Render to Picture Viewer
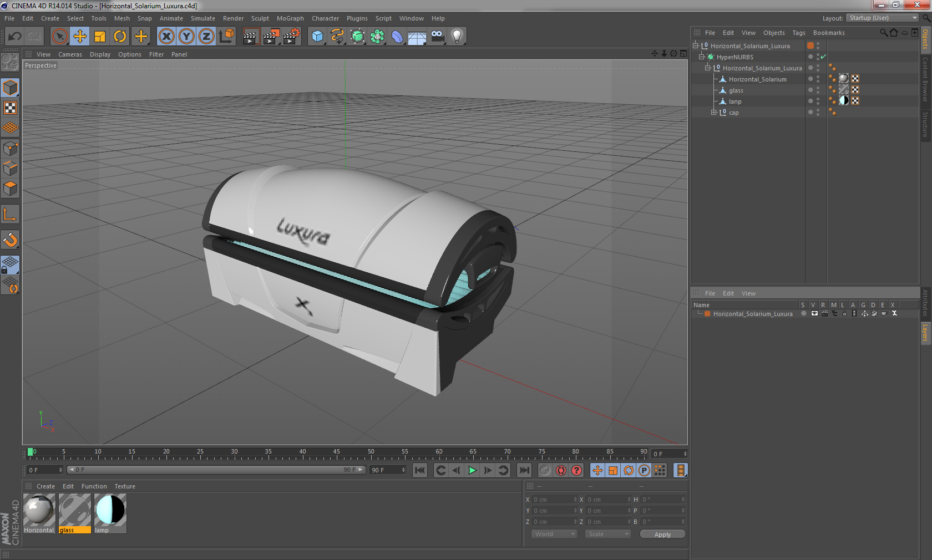This screenshot has height=560, width=932. click(x=271, y=37)
